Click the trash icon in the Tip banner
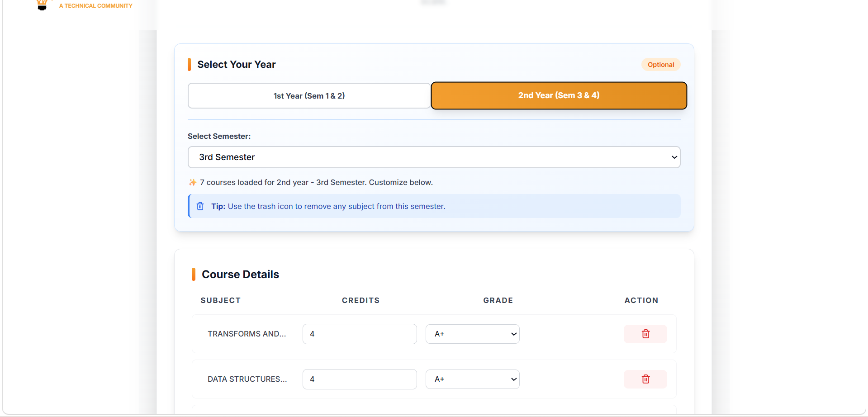 200,206
